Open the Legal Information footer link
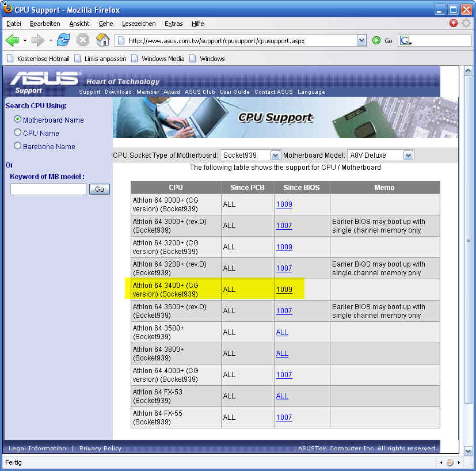The width and height of the screenshot is (476, 471). pyautogui.click(x=37, y=448)
